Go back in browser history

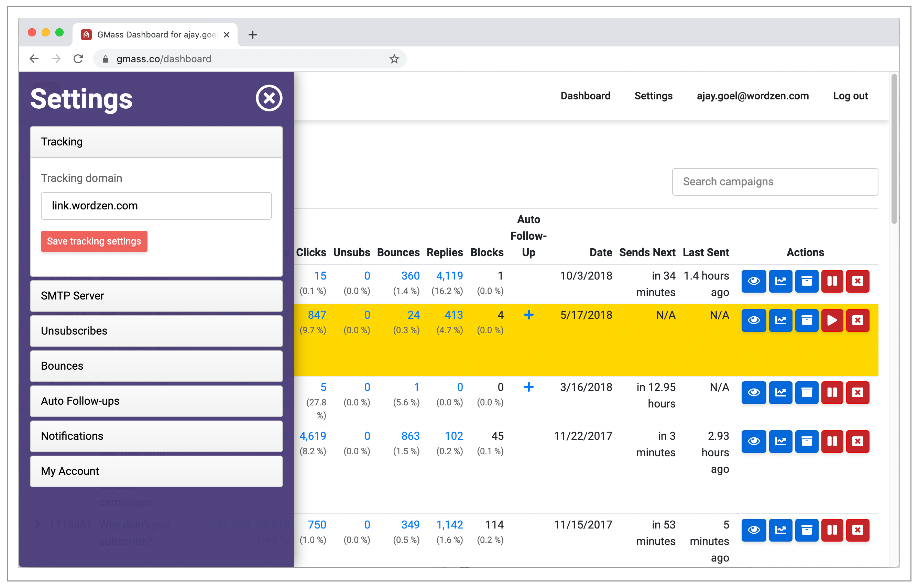[34, 59]
